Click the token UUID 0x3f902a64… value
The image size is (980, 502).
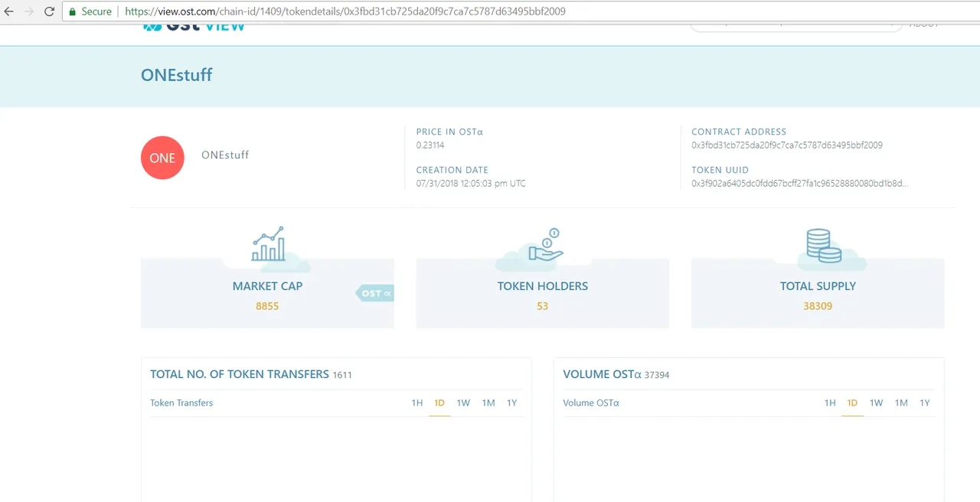click(x=800, y=184)
